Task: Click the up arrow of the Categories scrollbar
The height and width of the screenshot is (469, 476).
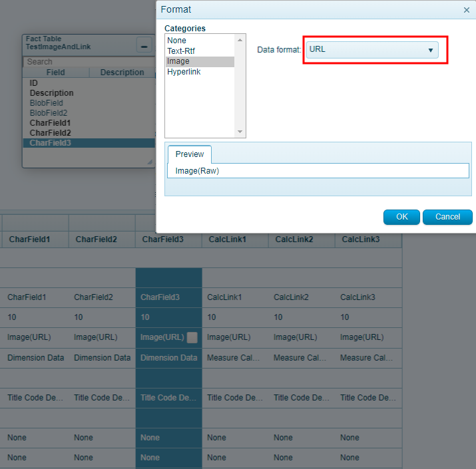Action: (240, 40)
